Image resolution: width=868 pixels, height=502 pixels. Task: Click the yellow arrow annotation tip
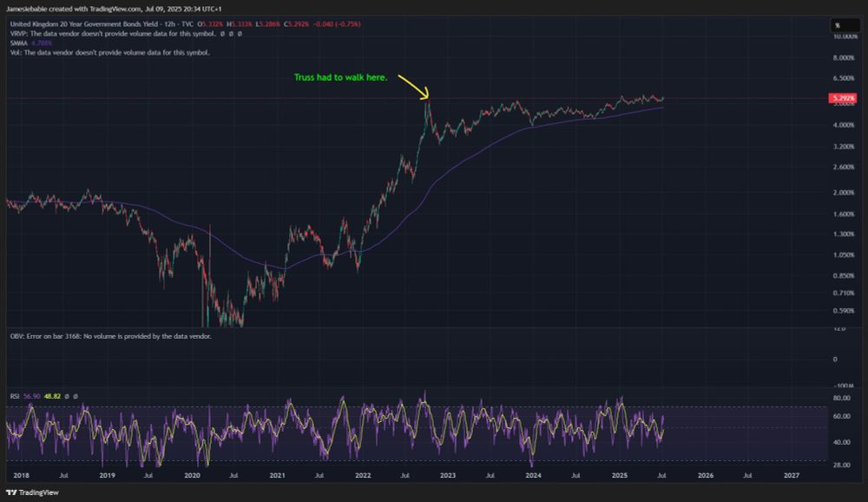426,97
